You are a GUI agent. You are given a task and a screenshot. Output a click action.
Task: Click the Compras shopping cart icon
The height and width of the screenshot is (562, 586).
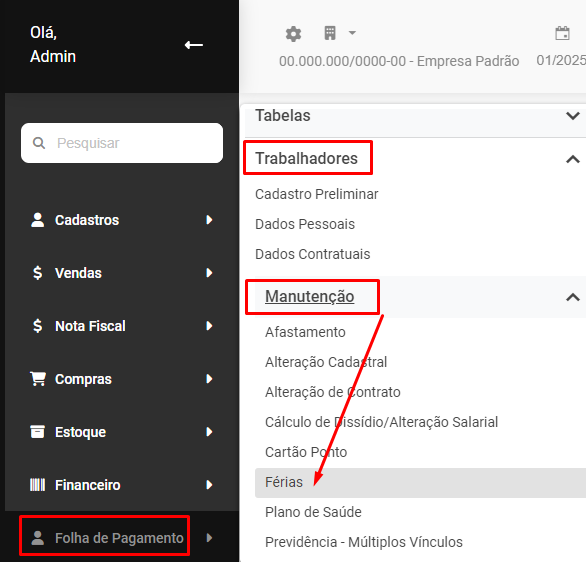[38, 379]
